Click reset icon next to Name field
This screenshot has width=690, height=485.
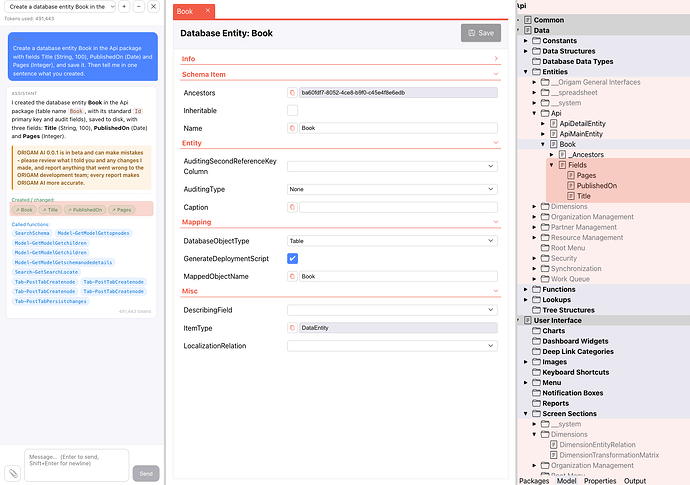coord(292,128)
